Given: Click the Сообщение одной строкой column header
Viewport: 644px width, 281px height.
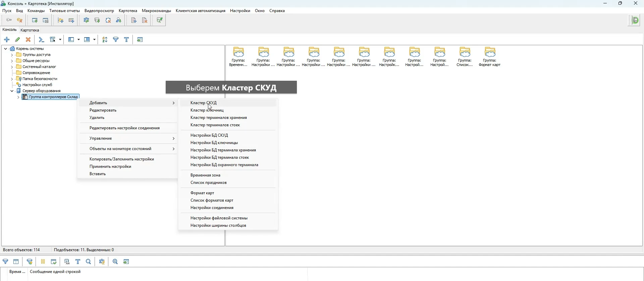Looking at the screenshot, I should (55, 272).
